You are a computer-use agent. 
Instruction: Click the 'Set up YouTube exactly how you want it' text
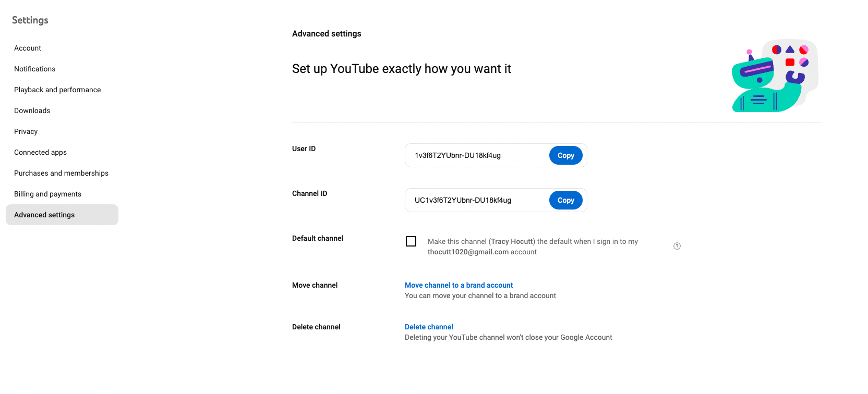pos(402,69)
